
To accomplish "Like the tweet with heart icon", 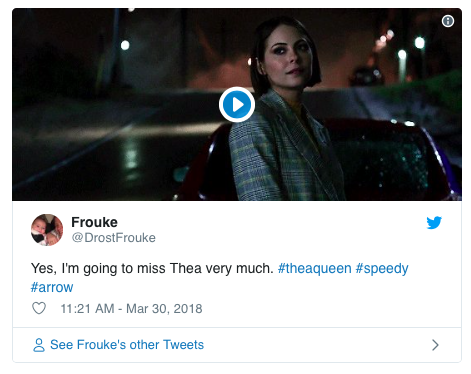I will point(39,308).
